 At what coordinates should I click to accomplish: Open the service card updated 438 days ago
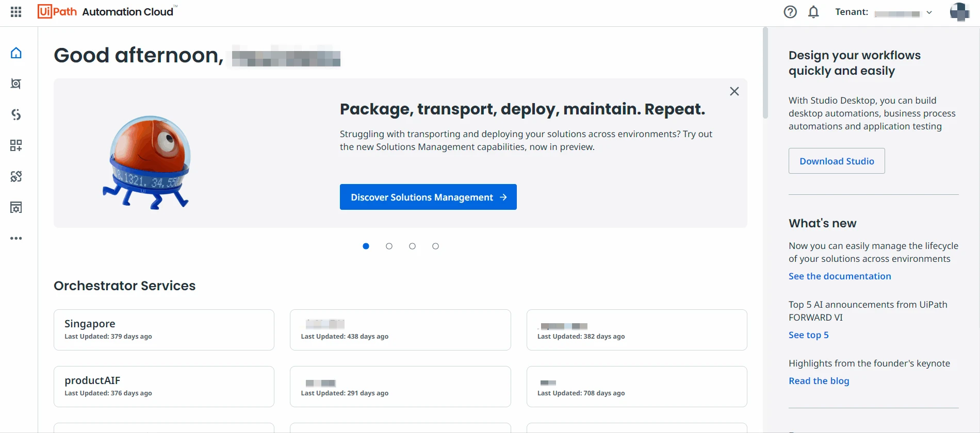point(400,330)
